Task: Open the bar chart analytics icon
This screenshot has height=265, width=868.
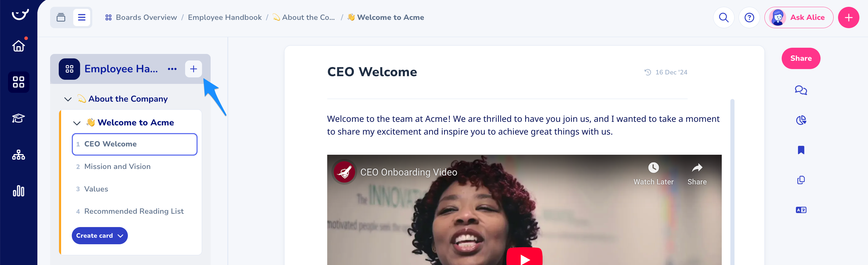Action: point(18,191)
